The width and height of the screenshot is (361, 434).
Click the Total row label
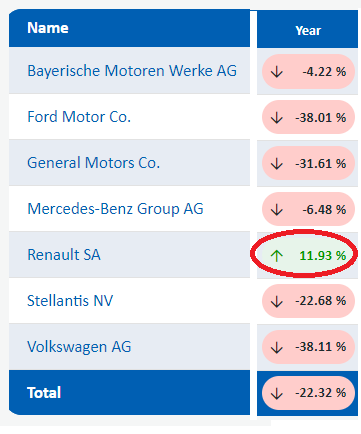[x=44, y=393]
